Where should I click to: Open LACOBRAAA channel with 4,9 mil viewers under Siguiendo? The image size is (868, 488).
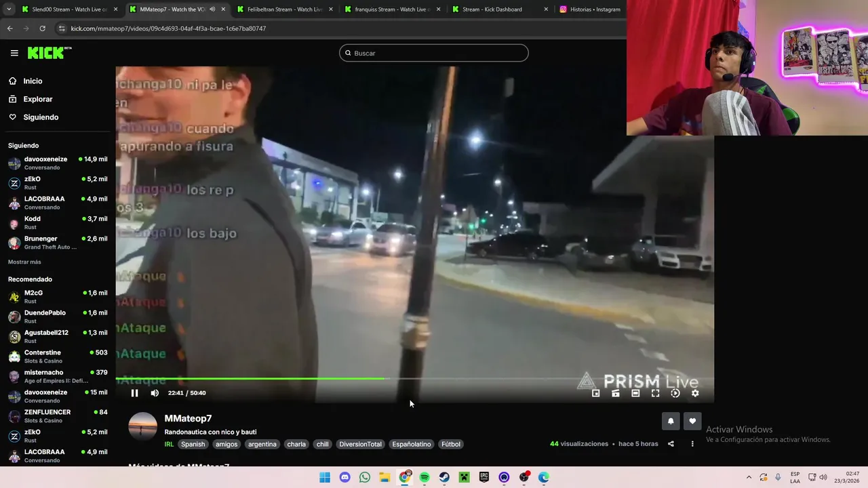pos(58,203)
